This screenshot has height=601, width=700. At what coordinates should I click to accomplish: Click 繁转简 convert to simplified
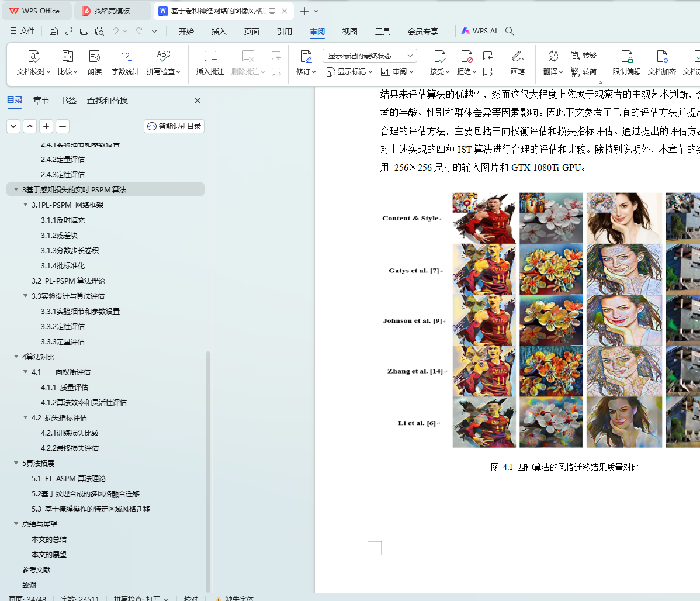pyautogui.click(x=584, y=71)
